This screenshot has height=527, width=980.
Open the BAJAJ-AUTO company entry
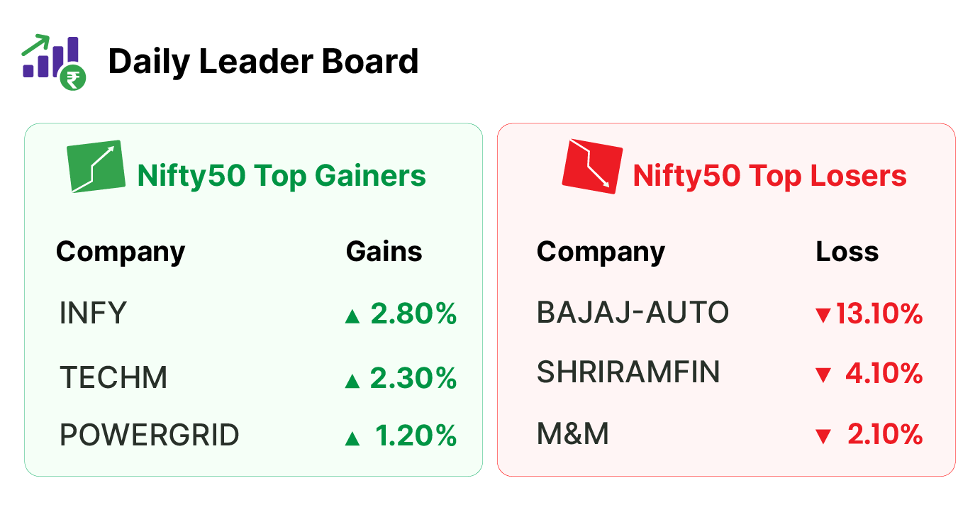pos(633,313)
